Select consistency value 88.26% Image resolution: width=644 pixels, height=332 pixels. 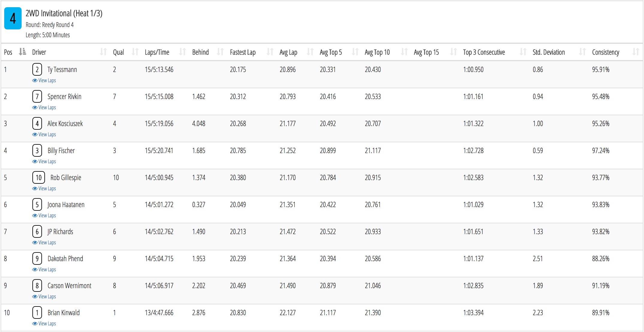pos(601,259)
